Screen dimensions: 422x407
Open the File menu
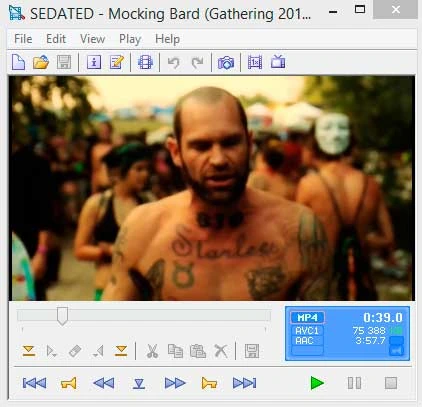coord(23,39)
